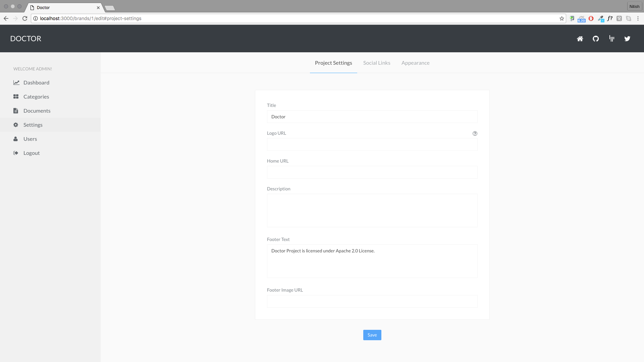Open the Twitter icon in the header
This screenshot has height=362, width=644.
[x=627, y=39]
